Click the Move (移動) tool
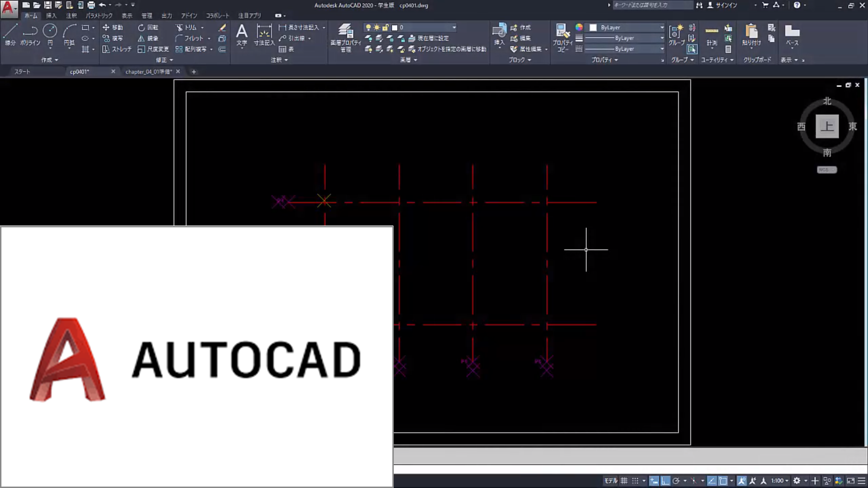 [113, 28]
